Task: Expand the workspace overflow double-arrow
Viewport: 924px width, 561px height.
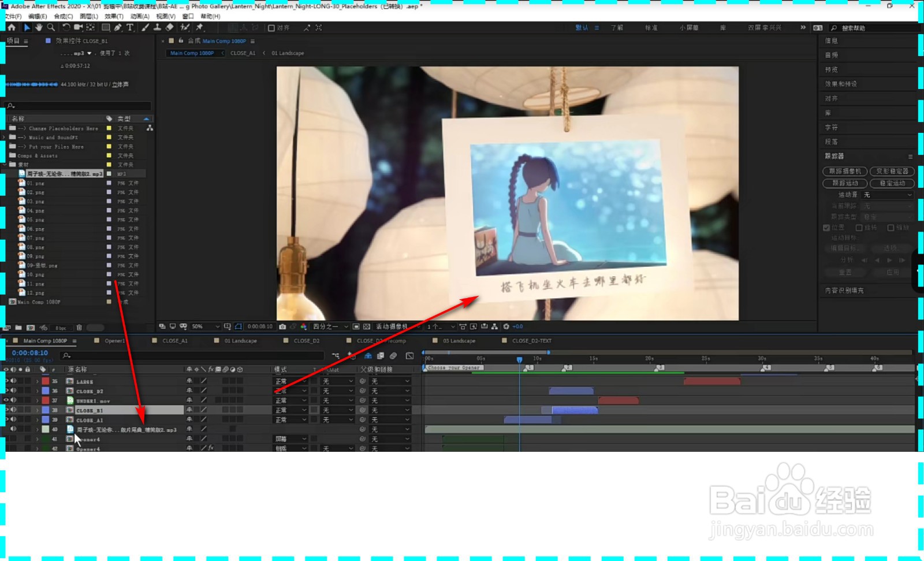Action: (x=803, y=27)
